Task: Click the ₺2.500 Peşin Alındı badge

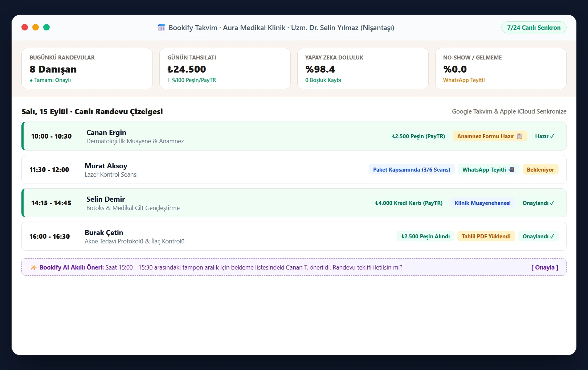Action: [x=425, y=237]
